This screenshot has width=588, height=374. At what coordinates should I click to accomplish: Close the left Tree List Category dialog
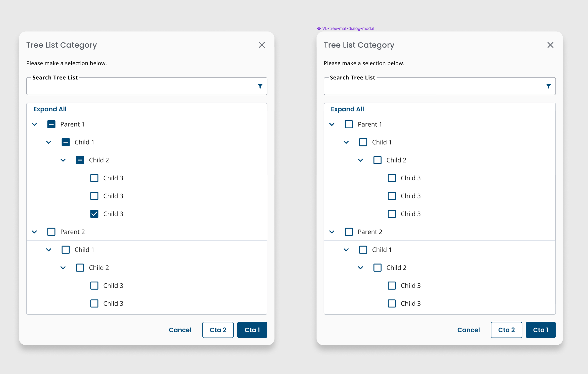[262, 45]
